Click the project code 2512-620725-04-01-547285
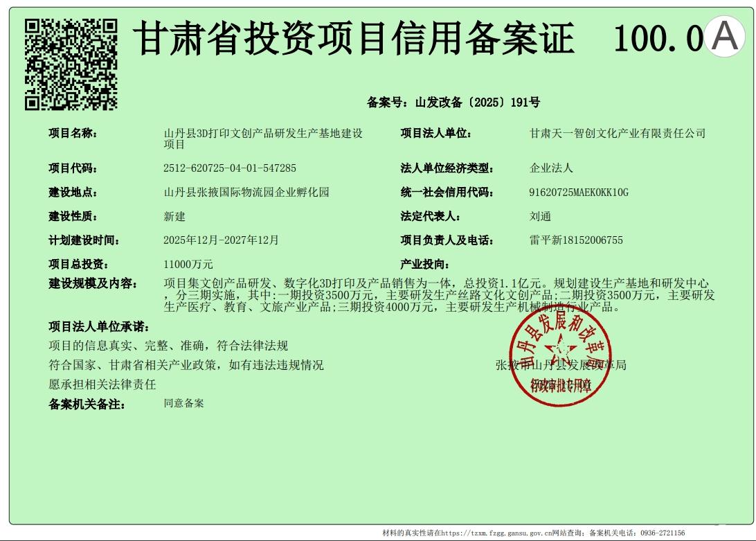 [x=230, y=168]
